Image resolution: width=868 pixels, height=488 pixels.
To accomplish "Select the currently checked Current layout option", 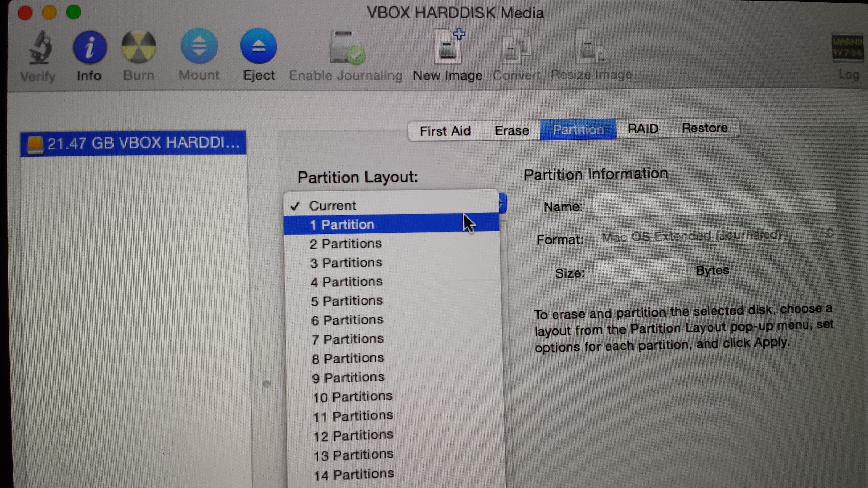I will (x=333, y=206).
